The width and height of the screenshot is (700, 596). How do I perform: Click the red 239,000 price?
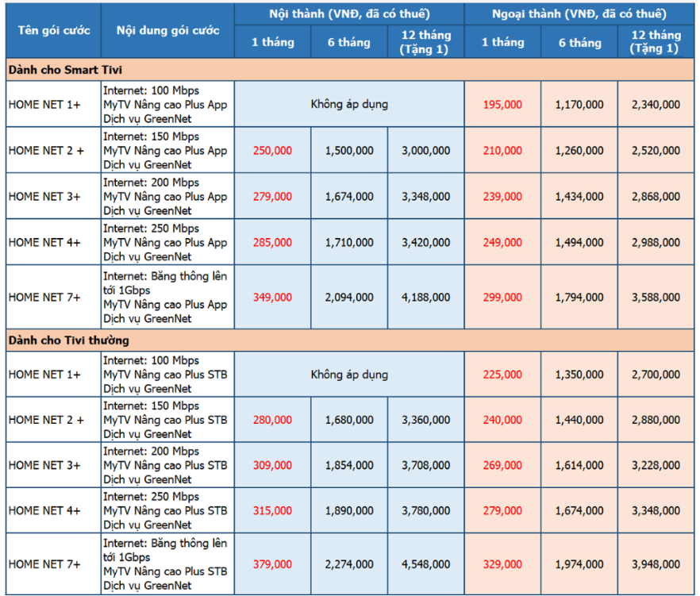(502, 197)
